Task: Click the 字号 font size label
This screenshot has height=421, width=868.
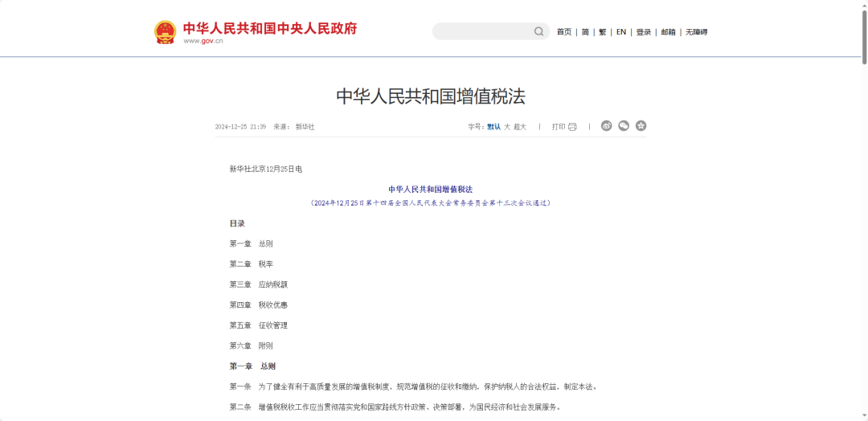Action: coord(476,127)
